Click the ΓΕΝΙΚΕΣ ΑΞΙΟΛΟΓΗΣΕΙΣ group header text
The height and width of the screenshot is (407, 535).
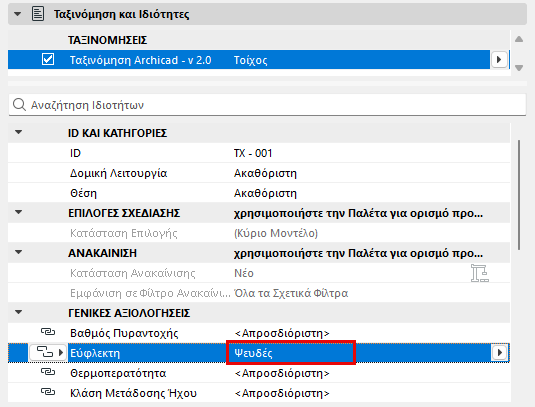pyautogui.click(x=129, y=313)
